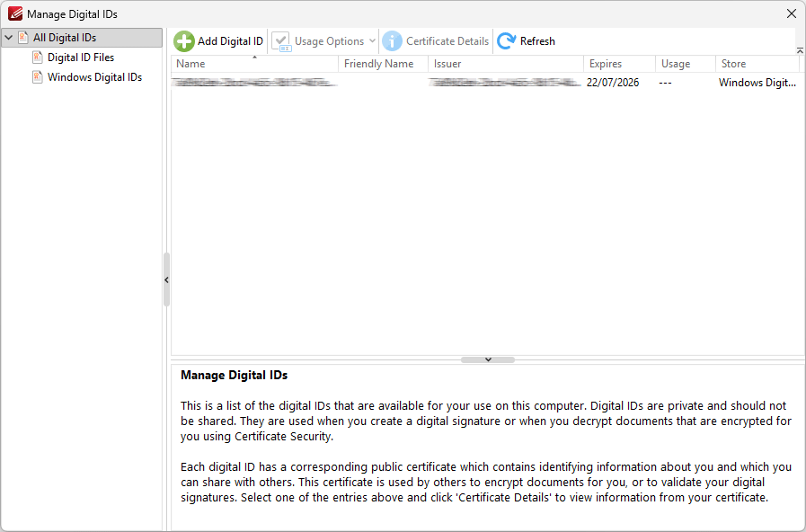Select Windows Digital IDs in the tree

pos(94,77)
